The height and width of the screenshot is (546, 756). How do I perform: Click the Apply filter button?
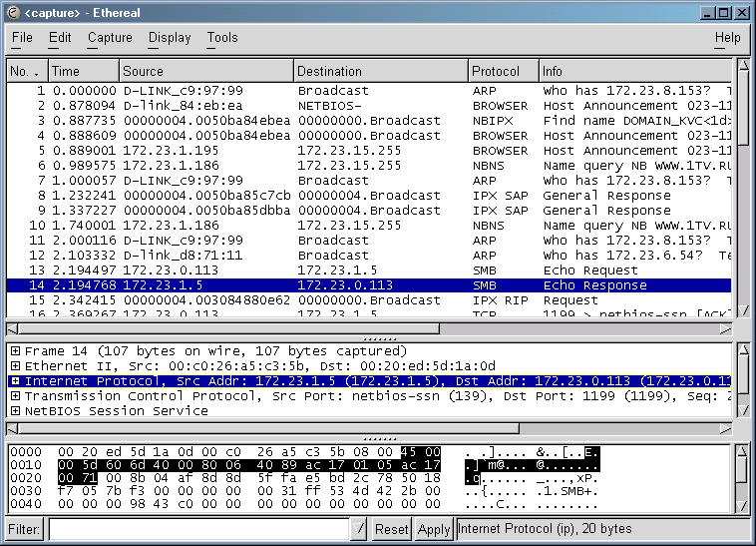(x=434, y=529)
